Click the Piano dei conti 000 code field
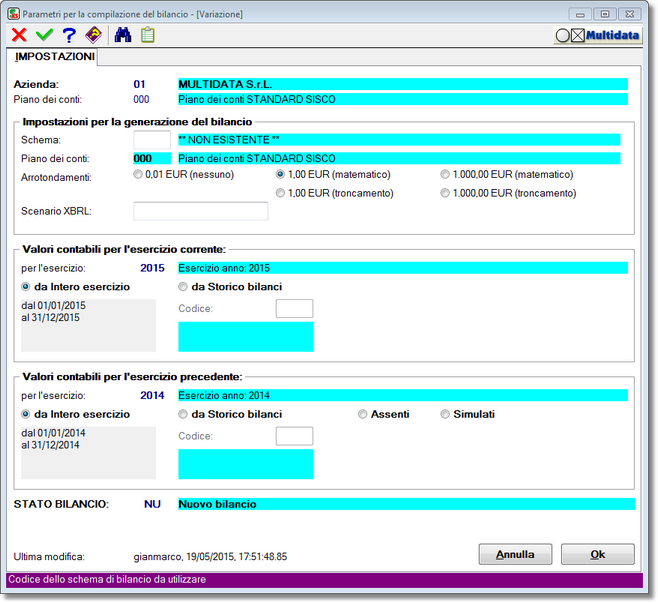 tap(152, 159)
